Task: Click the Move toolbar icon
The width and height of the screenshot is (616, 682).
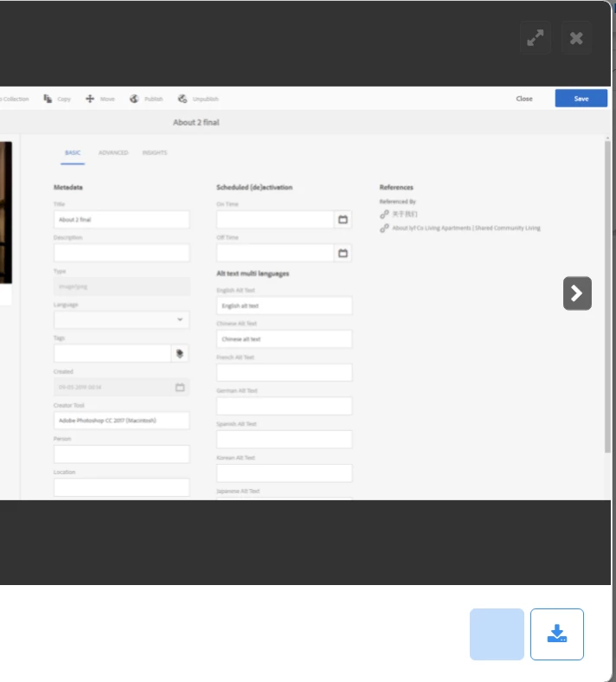Action: [x=90, y=99]
